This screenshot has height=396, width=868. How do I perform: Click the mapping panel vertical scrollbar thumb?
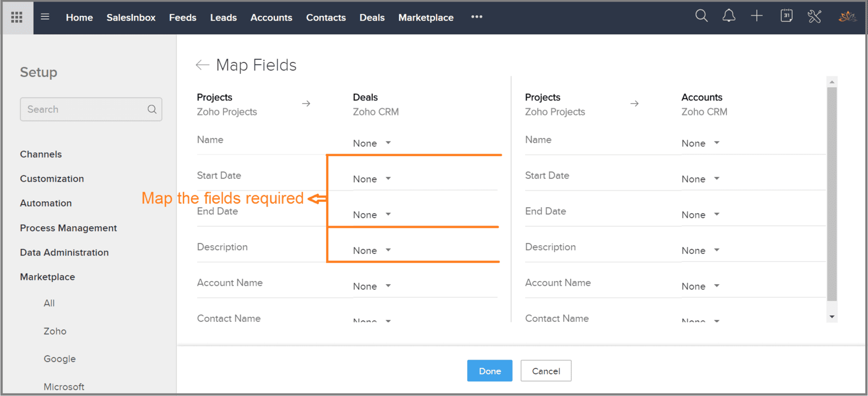(832, 194)
